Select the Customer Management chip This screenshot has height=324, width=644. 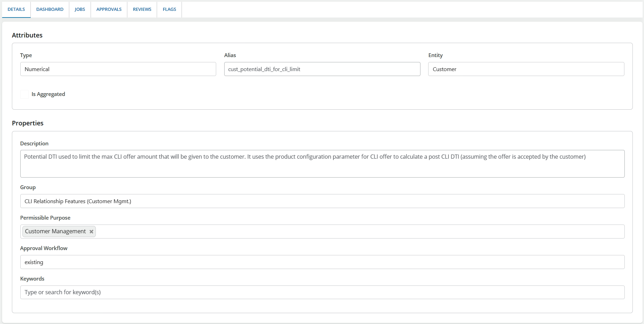55,232
